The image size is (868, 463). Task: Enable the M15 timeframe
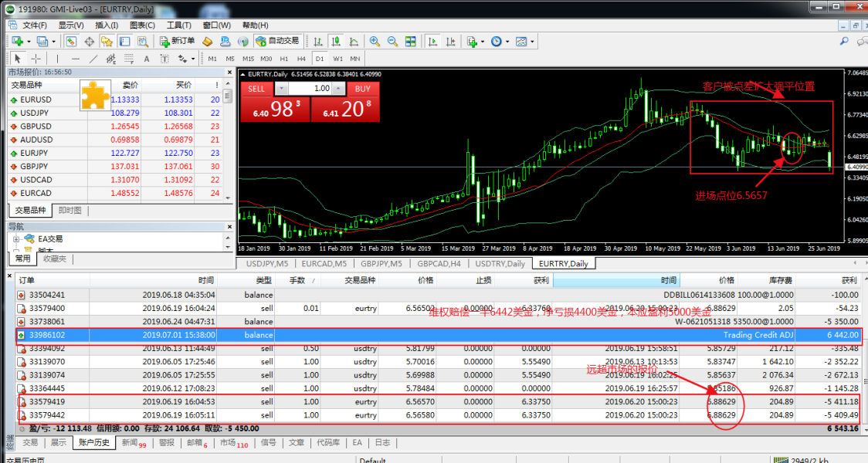pos(248,59)
